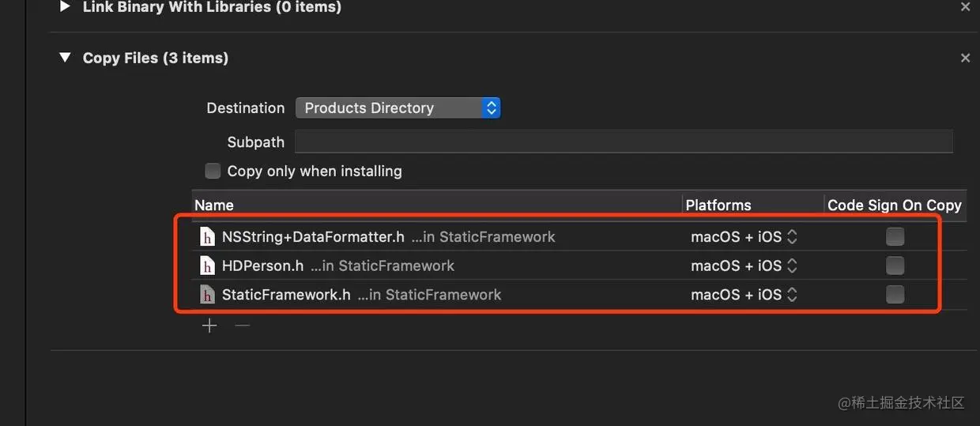Expand the Link Binary With Libraries section
This screenshot has height=426, width=980.
66,7
